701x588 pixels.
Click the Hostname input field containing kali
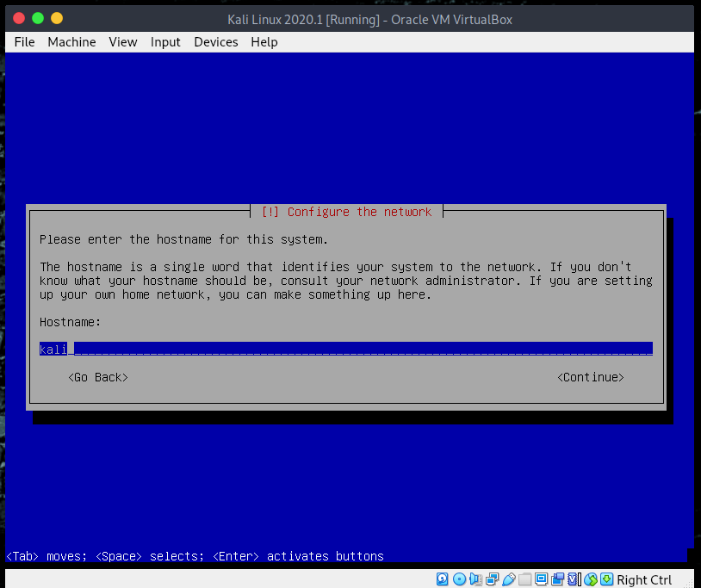[x=346, y=349]
